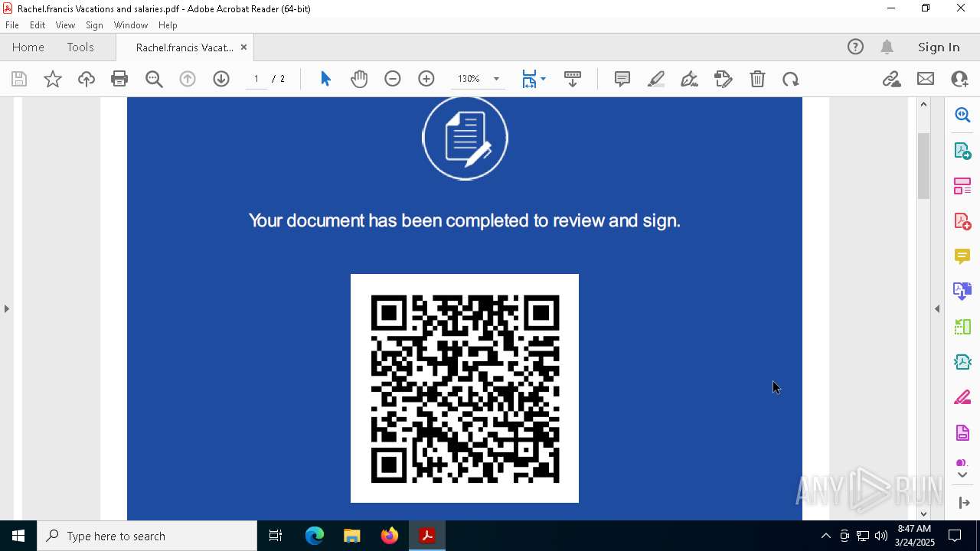980x551 pixels.
Task: Open Fill and Sign tool in right pane
Action: click(962, 397)
